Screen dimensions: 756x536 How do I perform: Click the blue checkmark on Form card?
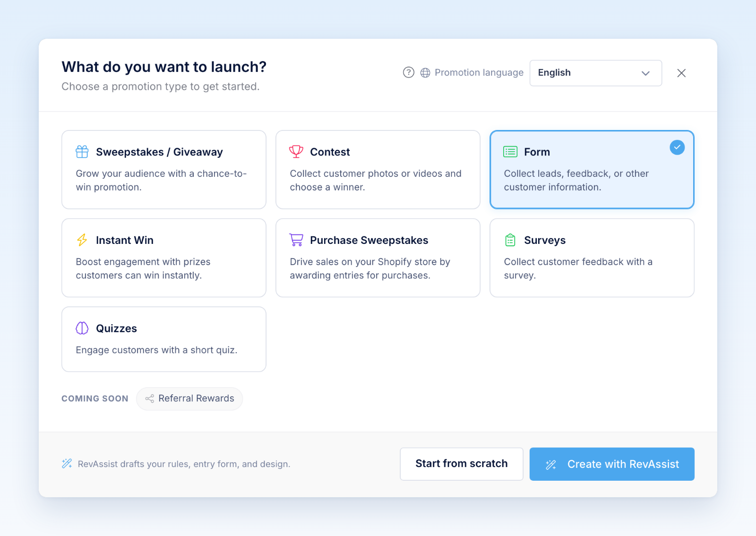coord(677,147)
